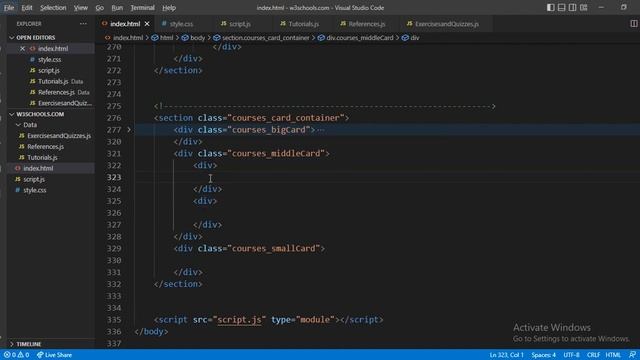Expand folded courses_bigCard div at line 277
This screenshot has width=640, height=360.
tap(129, 129)
